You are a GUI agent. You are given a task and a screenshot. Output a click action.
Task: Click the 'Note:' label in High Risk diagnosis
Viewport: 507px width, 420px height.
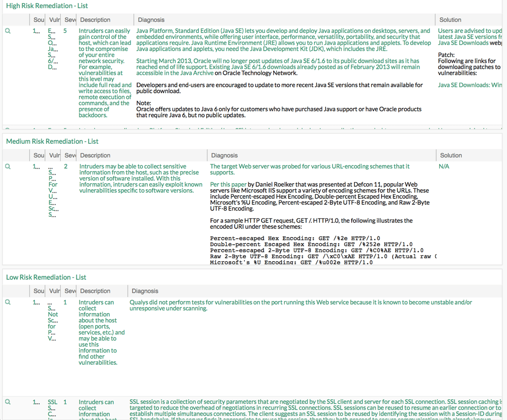click(144, 103)
